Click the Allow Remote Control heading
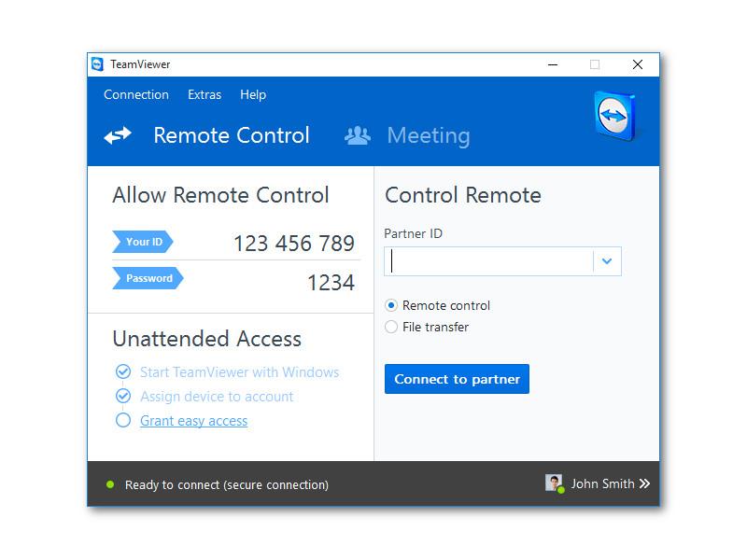This screenshot has height=560, width=747. coord(220,195)
